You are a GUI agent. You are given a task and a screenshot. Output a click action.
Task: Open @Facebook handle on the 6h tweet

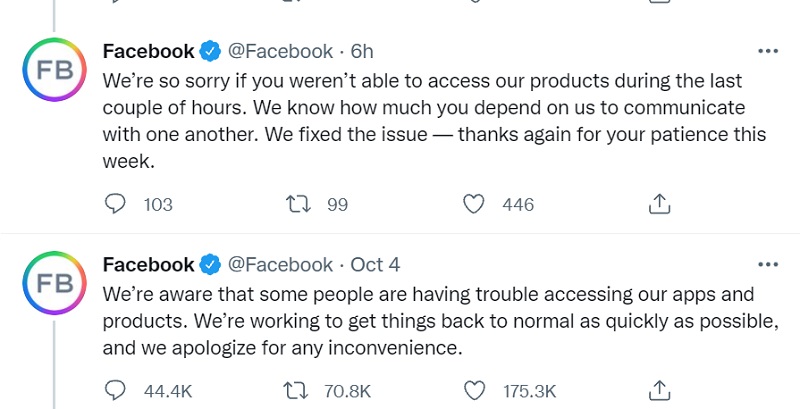(280, 51)
